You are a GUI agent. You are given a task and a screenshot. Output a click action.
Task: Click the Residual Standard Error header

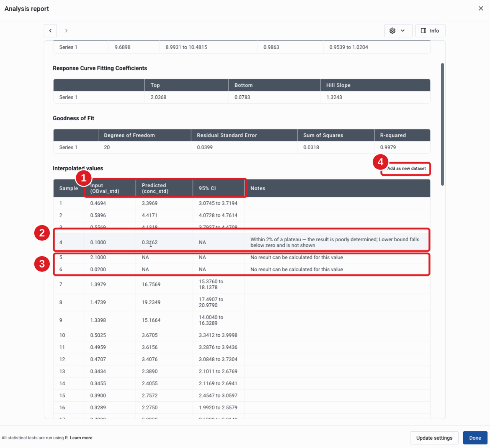(x=244, y=135)
